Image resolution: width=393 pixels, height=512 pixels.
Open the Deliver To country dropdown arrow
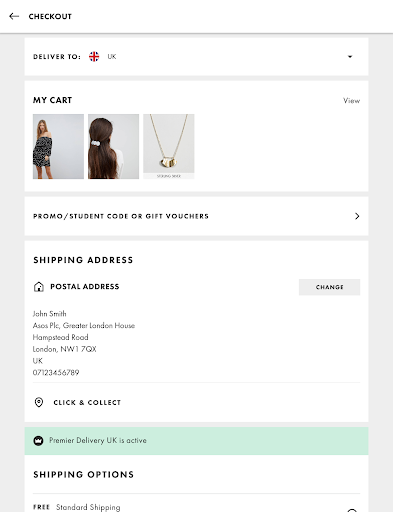click(x=350, y=57)
